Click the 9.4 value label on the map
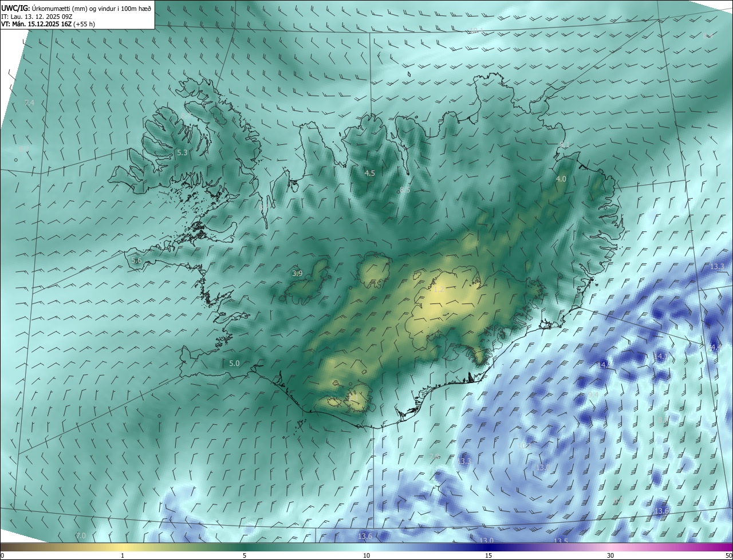 coord(593,395)
